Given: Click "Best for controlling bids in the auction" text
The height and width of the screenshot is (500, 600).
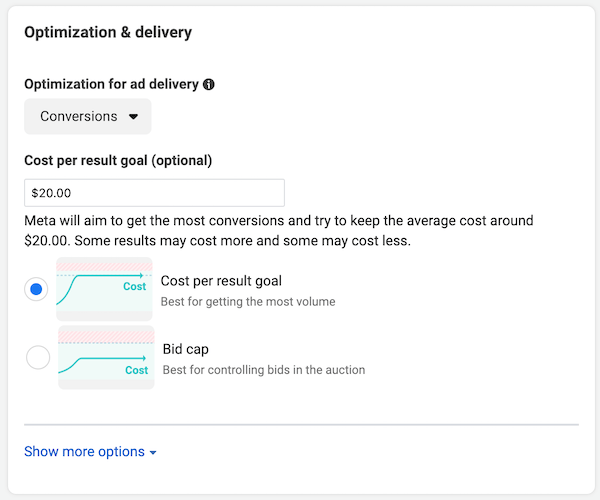Looking at the screenshot, I should pyautogui.click(x=264, y=370).
